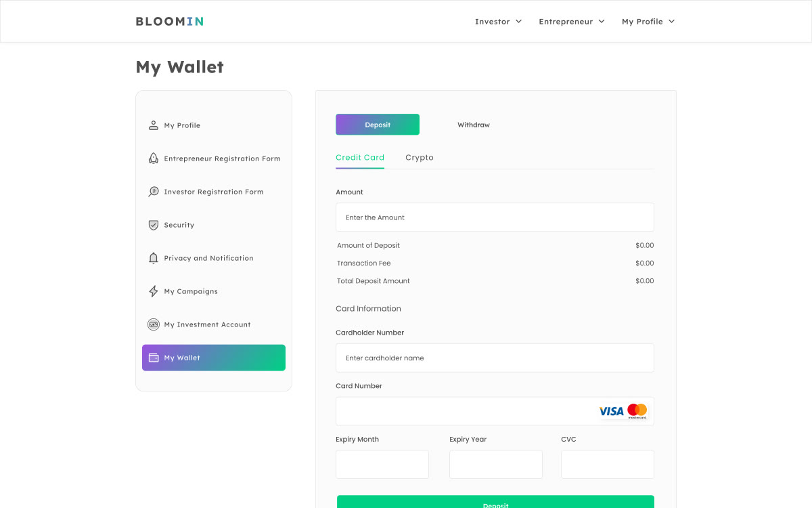Expand the Investor dropdown chevron

click(x=519, y=22)
